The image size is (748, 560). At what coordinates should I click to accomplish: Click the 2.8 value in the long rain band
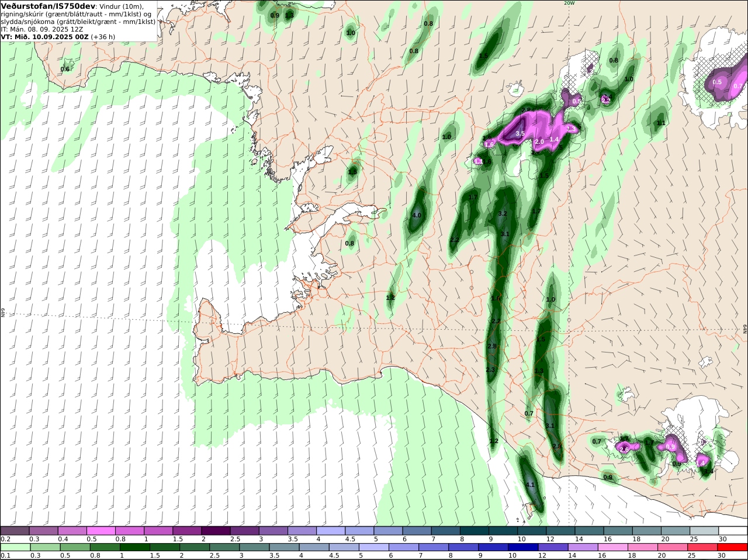(x=491, y=347)
